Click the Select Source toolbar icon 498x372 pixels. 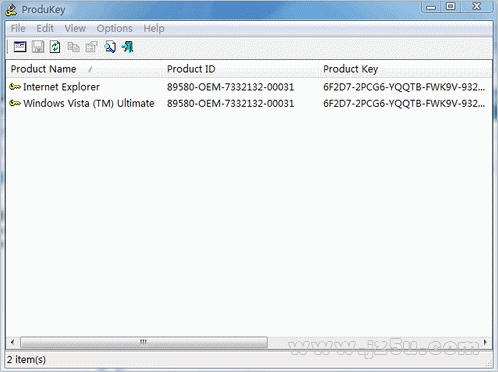pyautogui.click(x=20, y=47)
